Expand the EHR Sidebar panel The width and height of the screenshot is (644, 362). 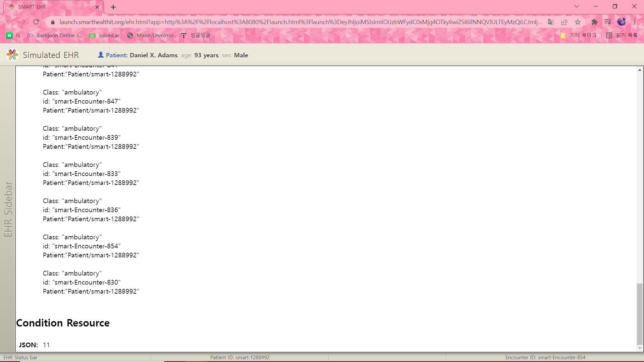click(8, 209)
